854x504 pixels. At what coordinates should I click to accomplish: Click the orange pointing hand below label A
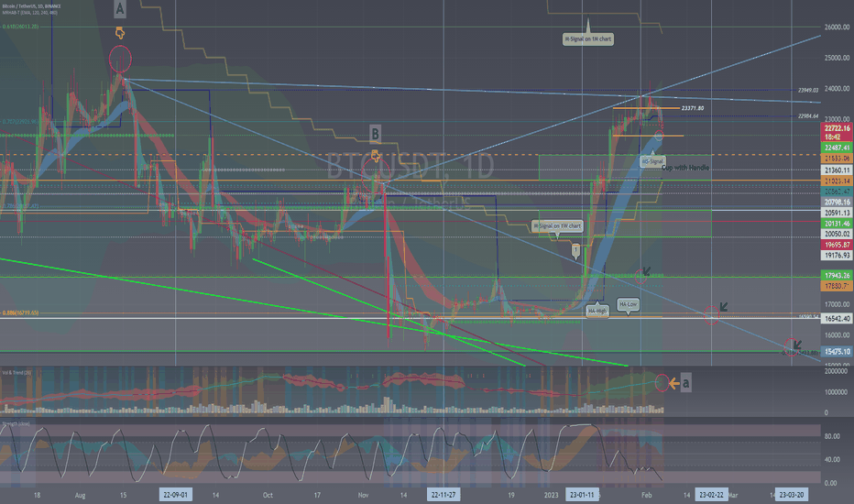click(120, 33)
